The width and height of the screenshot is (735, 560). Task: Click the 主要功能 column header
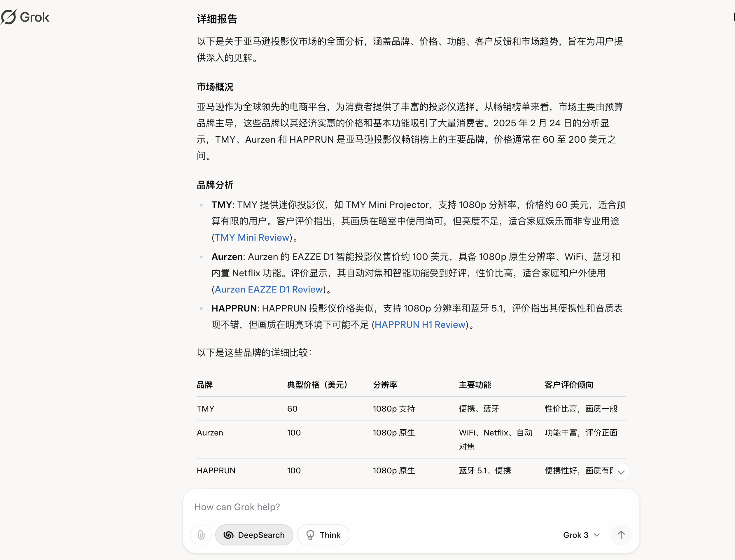[x=475, y=385]
